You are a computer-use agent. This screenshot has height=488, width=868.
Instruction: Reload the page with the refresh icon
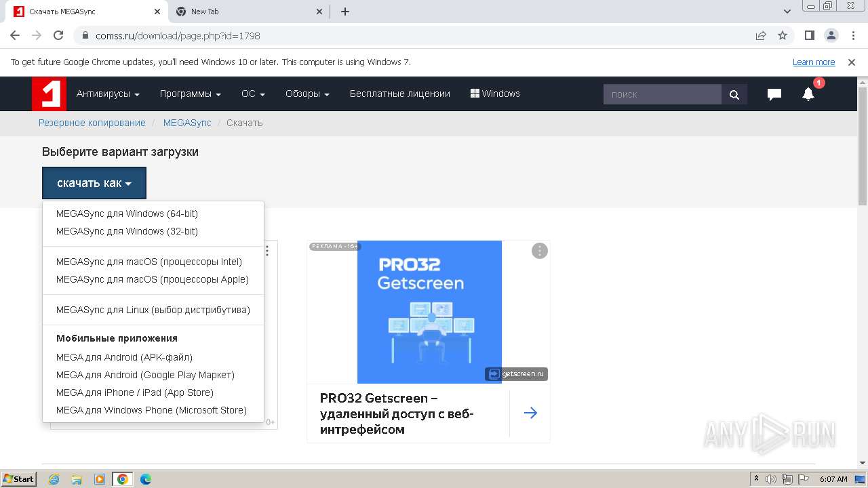(58, 35)
